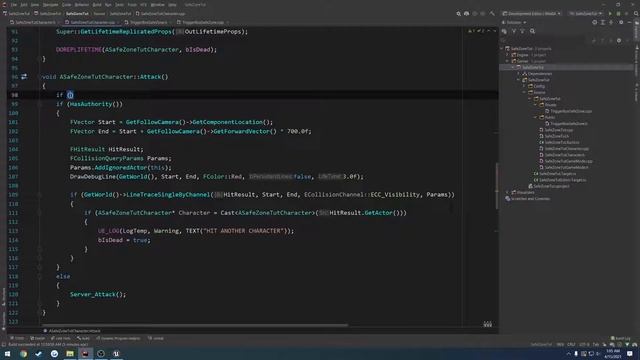Open the Run menu

click(x=108, y=4)
